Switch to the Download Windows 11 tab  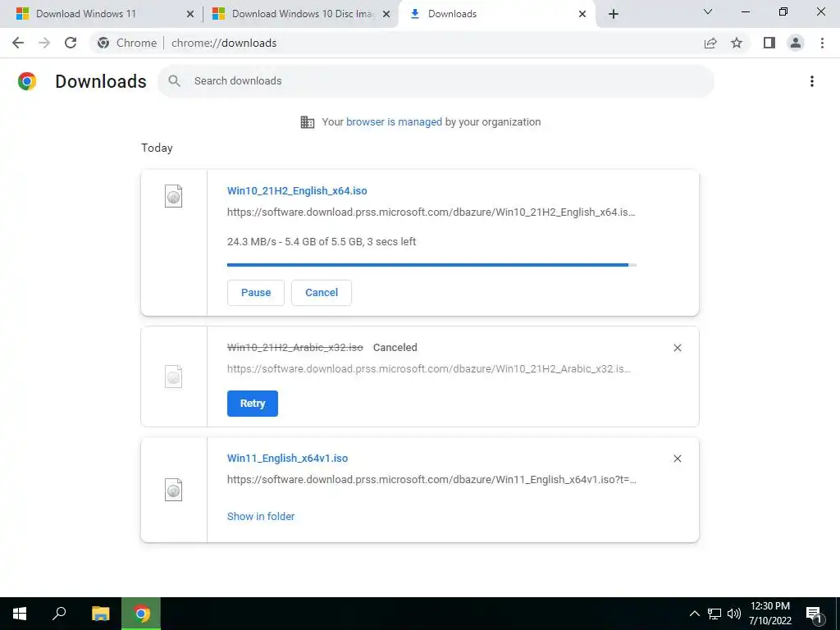coord(102,14)
